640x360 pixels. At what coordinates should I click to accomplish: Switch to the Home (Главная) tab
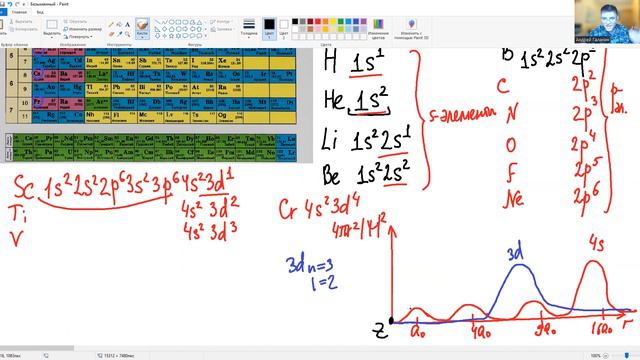tap(19, 12)
